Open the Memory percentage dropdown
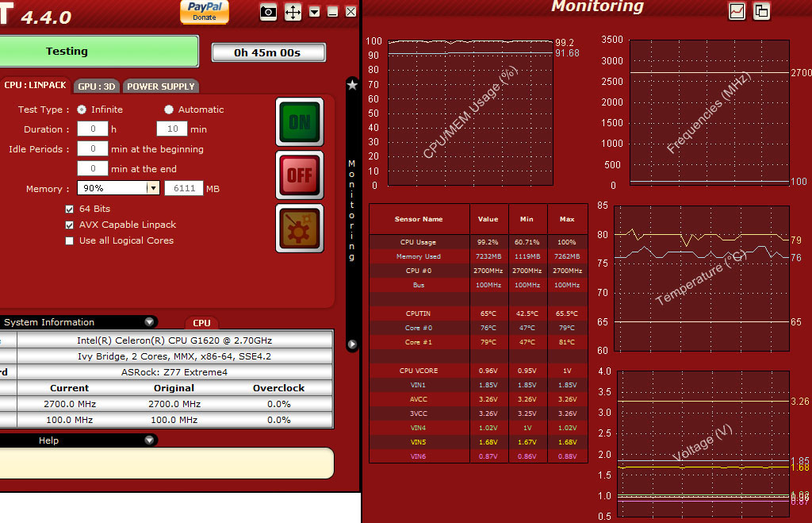 tap(153, 188)
